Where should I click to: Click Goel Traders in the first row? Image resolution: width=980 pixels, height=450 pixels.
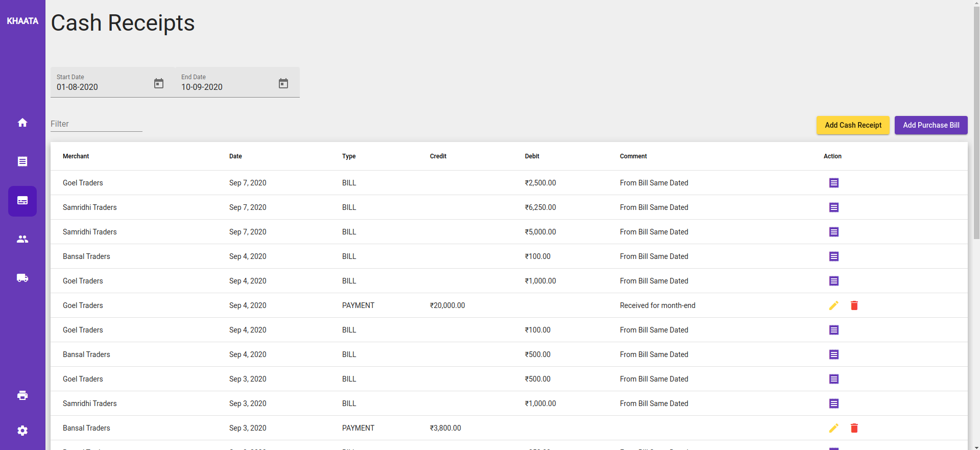[x=83, y=183]
